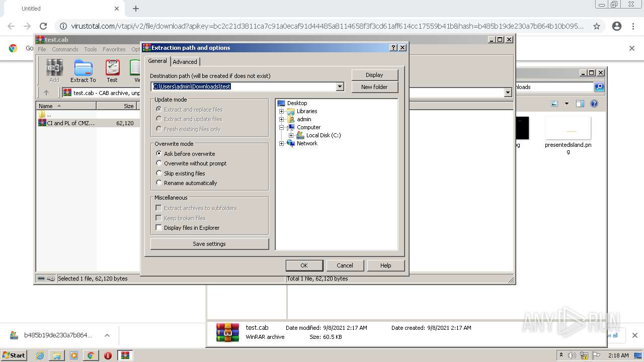Expand the Network tree node
This screenshot has width=644, height=362.
click(x=282, y=143)
